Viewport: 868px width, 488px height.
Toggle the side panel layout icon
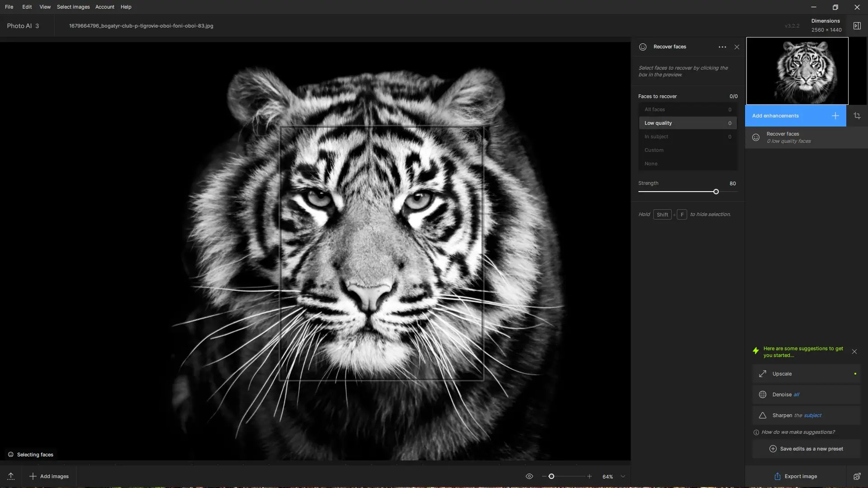857,26
